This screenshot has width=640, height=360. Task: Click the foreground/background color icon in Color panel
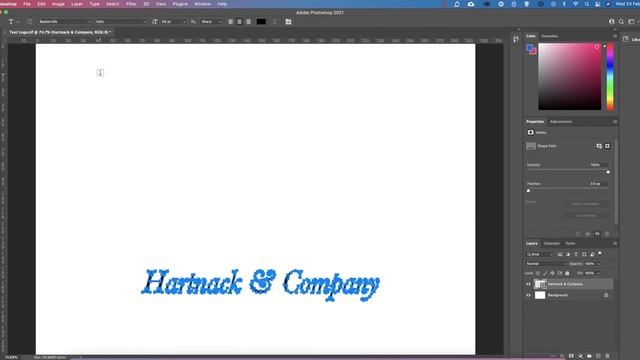coord(531,49)
